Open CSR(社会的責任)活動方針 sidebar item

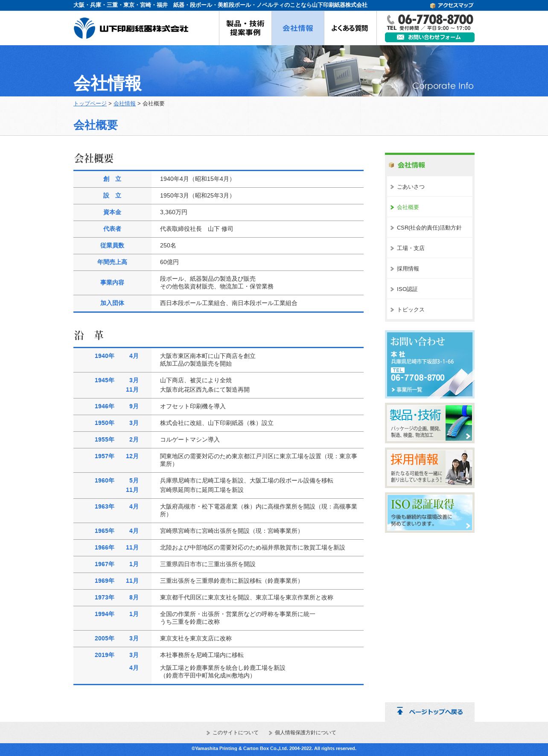coord(429,227)
